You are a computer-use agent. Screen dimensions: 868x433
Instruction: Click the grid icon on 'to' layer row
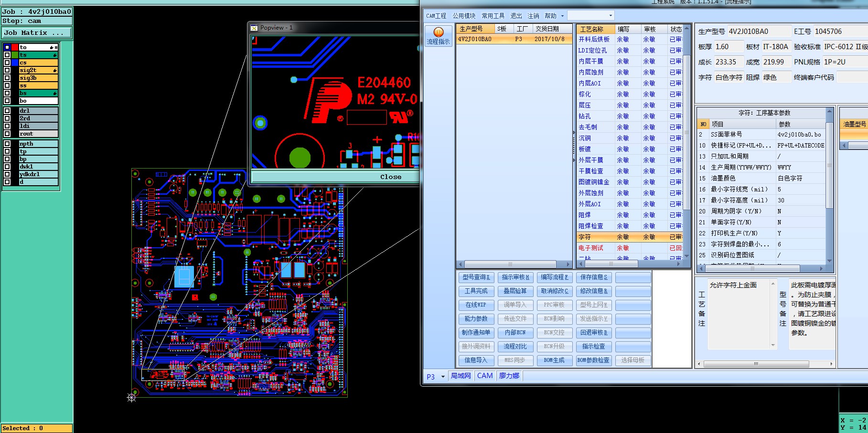[x=56, y=47]
